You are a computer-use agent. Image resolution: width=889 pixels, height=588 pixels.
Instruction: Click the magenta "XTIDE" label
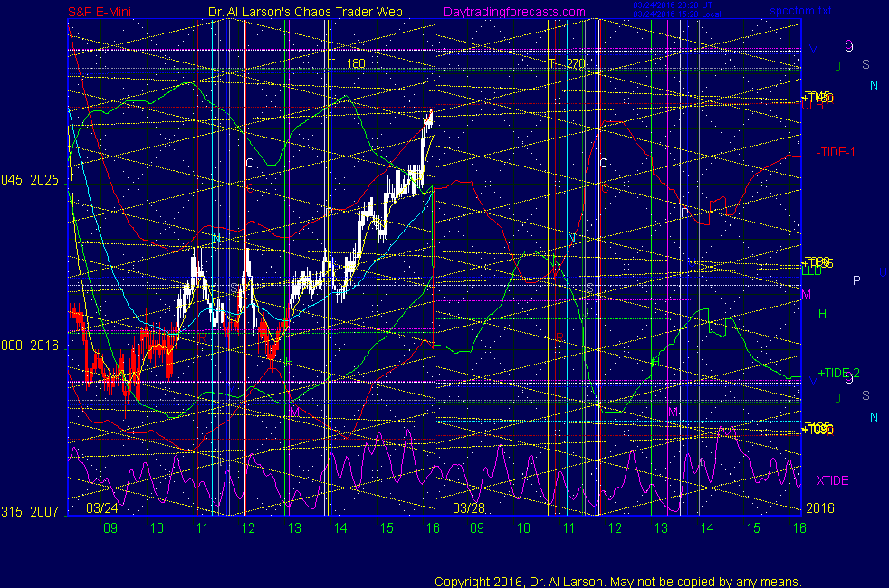tap(832, 480)
